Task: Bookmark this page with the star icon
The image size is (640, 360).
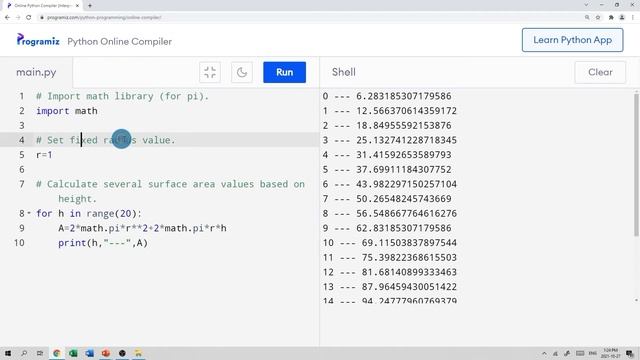Action: tap(598, 18)
